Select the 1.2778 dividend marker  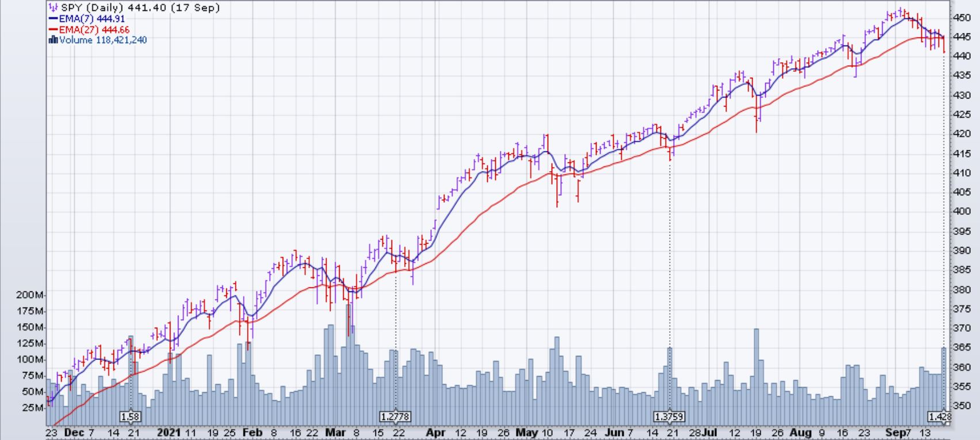(x=395, y=416)
